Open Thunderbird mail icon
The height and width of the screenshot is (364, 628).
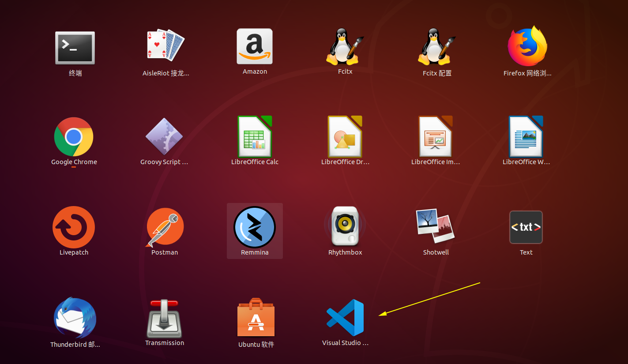coord(75,318)
